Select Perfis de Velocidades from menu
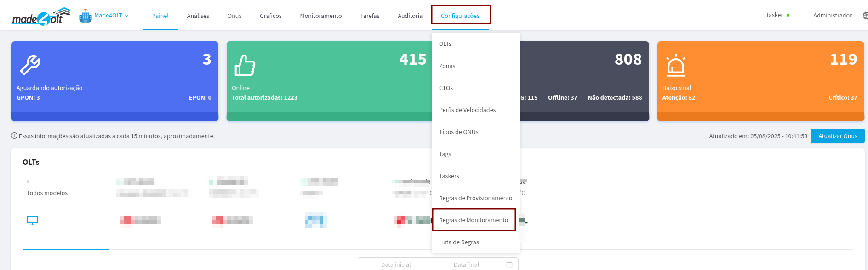The height and width of the screenshot is (270, 868). point(467,110)
